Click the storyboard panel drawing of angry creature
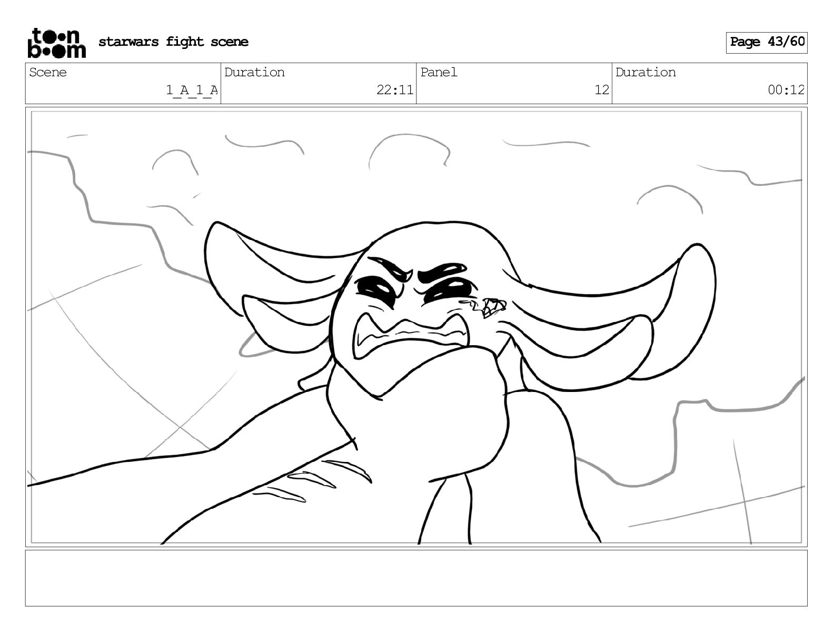834x644 pixels. [416, 327]
